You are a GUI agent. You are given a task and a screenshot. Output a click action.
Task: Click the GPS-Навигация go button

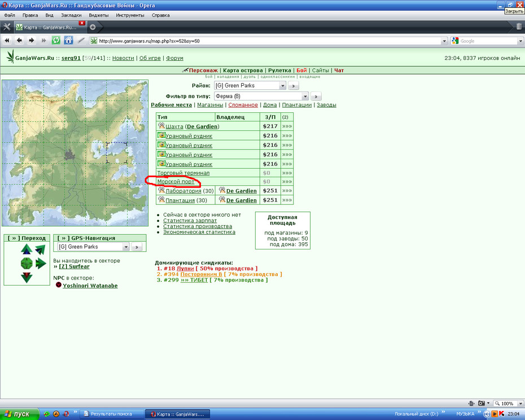point(137,247)
